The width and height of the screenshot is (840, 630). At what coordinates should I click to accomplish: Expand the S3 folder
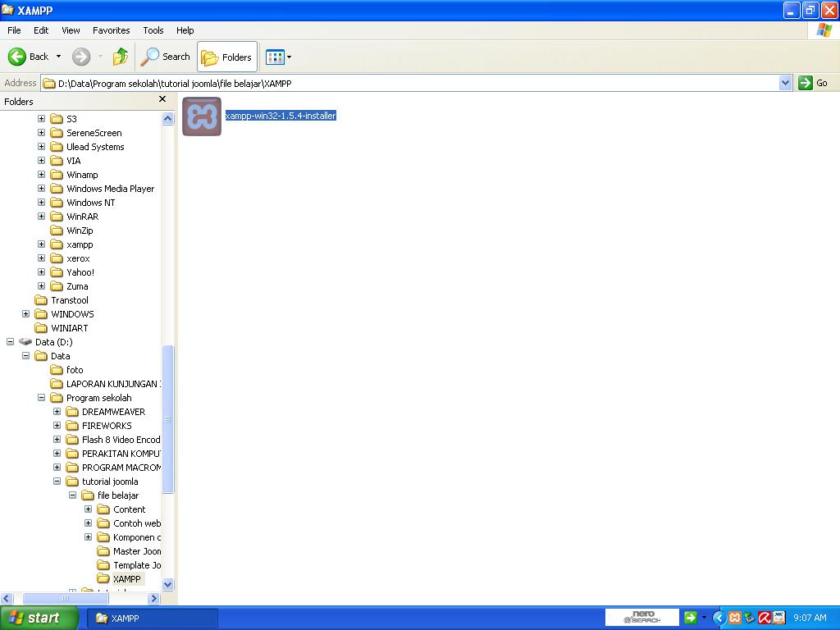41,118
